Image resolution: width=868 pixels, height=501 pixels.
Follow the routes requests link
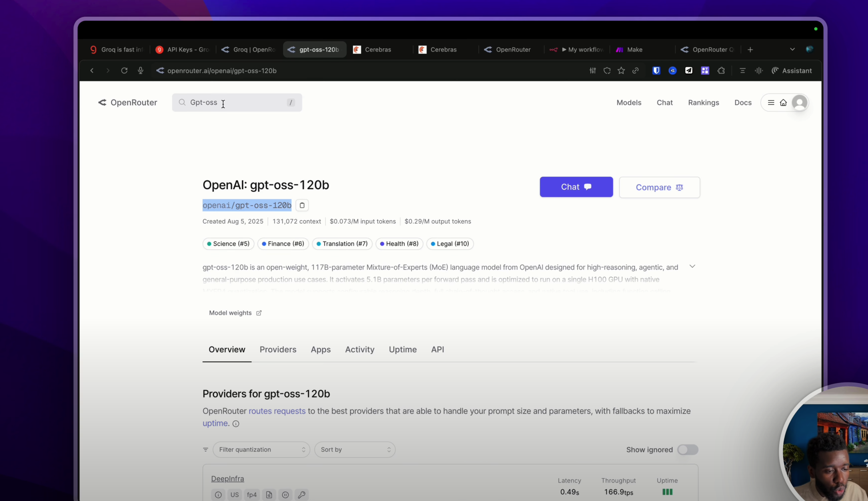(277, 411)
